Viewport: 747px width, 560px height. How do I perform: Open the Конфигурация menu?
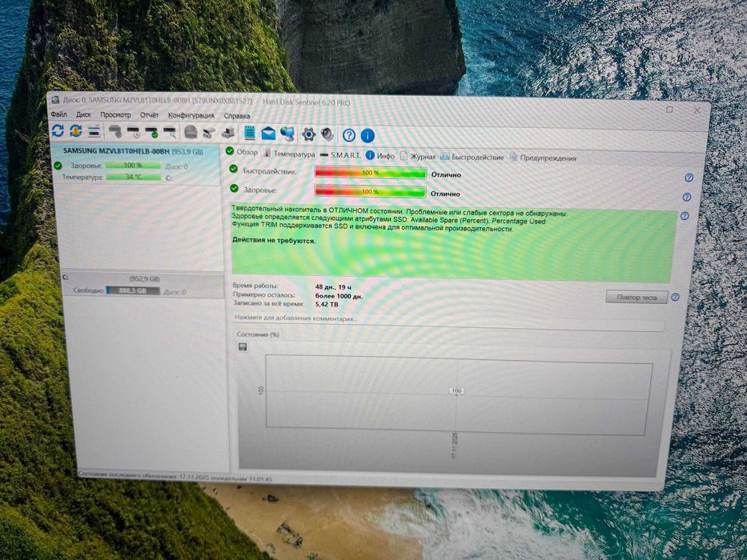[x=191, y=116]
